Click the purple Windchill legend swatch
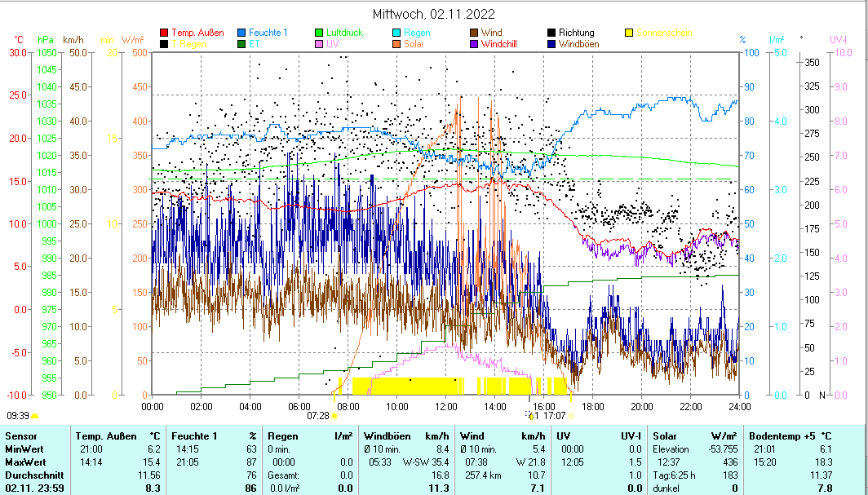868x495 pixels. 474,44
